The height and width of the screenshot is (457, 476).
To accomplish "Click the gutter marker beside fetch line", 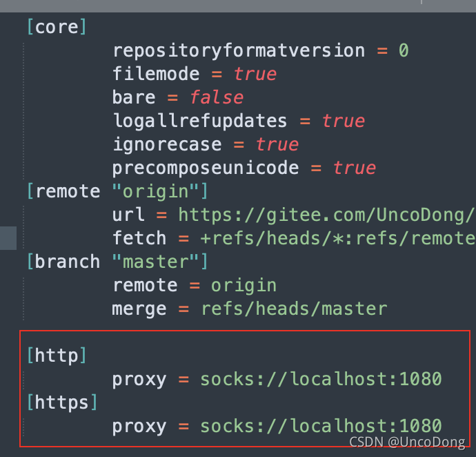I will tap(8, 237).
